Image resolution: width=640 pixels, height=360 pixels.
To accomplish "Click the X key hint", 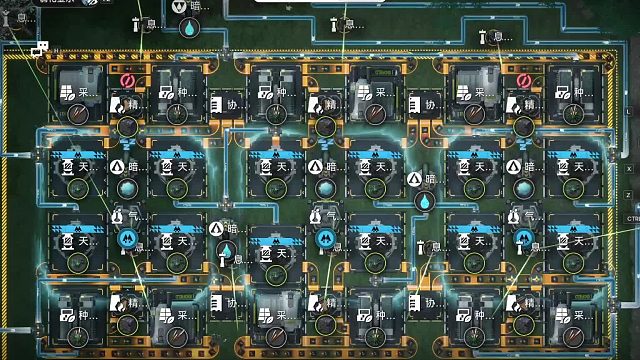I will [629, 169].
